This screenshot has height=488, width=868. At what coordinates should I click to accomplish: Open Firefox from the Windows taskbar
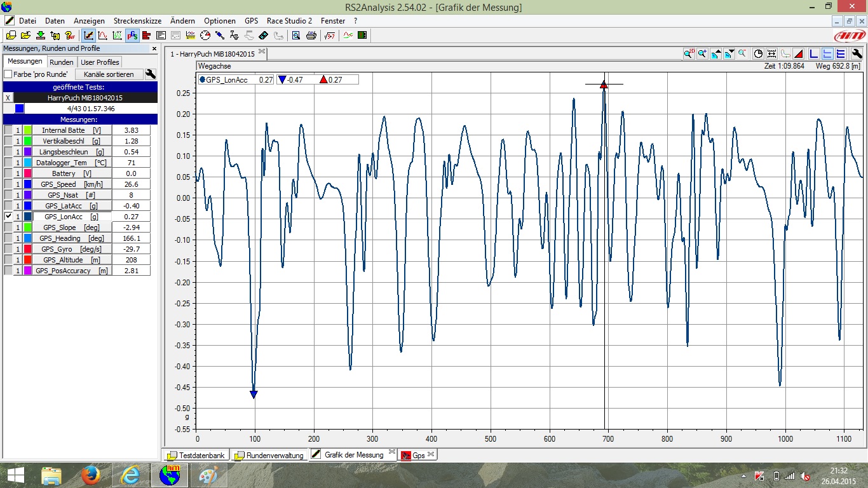click(x=92, y=475)
